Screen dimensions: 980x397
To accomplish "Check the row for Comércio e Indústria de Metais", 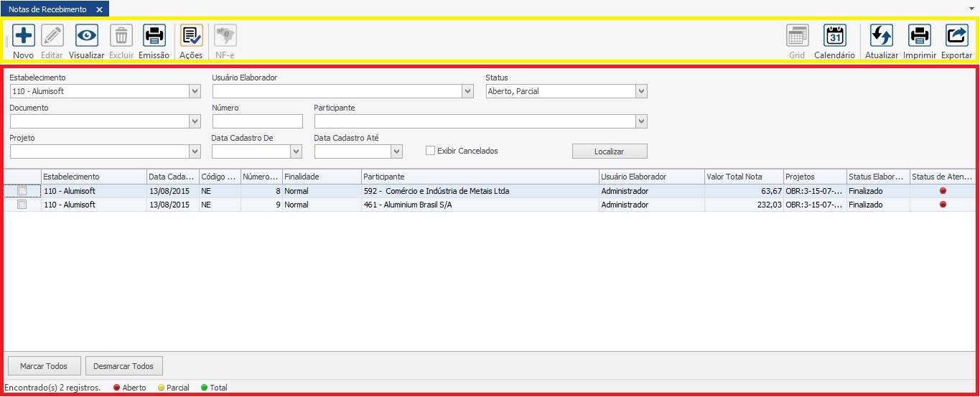I will (22, 191).
